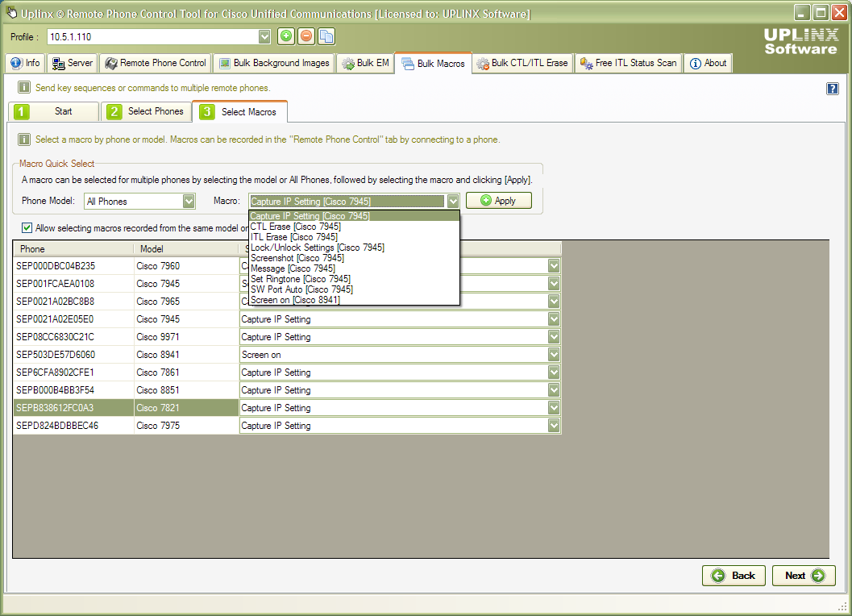Click the Free ITL Status Scan phone icon
The height and width of the screenshot is (616, 852).
tap(586, 62)
